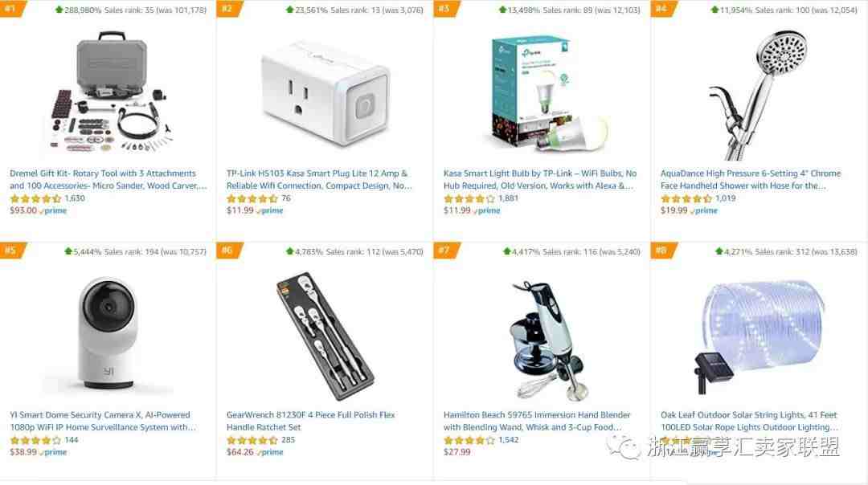Viewport: 868px width, 485px height.
Task: Follow the GearWrench 81230F ratchet set link
Action: tap(310, 421)
